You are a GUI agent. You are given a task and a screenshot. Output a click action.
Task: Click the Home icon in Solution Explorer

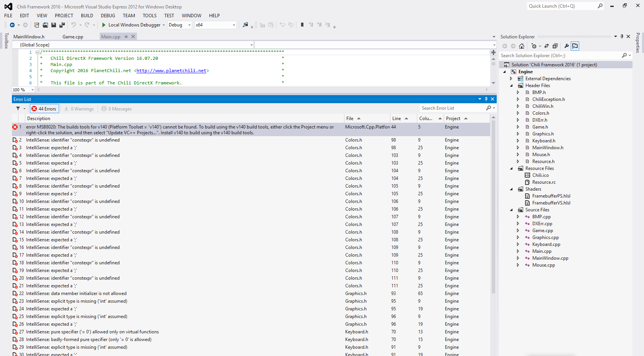coord(522,46)
